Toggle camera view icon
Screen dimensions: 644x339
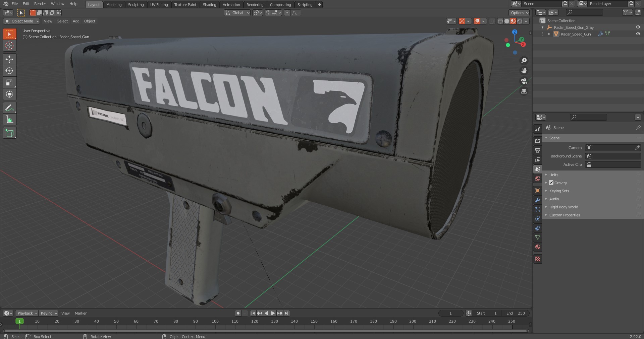coord(524,81)
